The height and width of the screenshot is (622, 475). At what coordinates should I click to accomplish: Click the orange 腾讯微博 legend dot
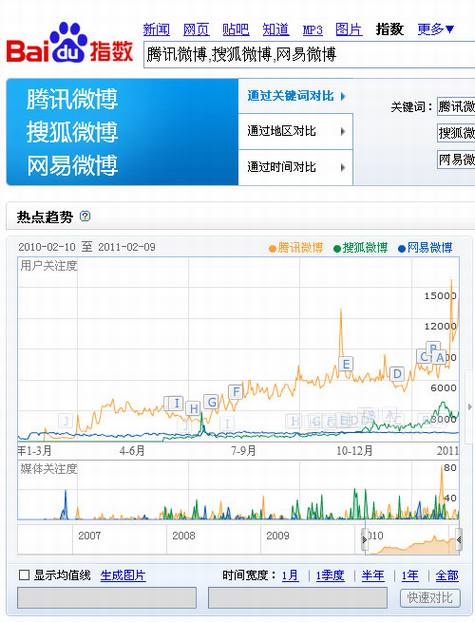pos(272,249)
